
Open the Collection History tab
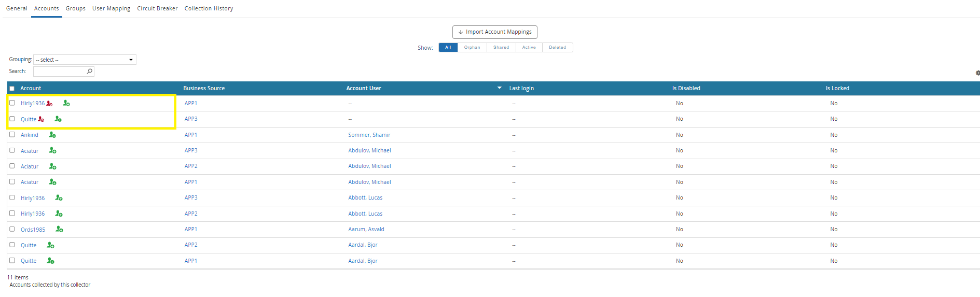209,9
